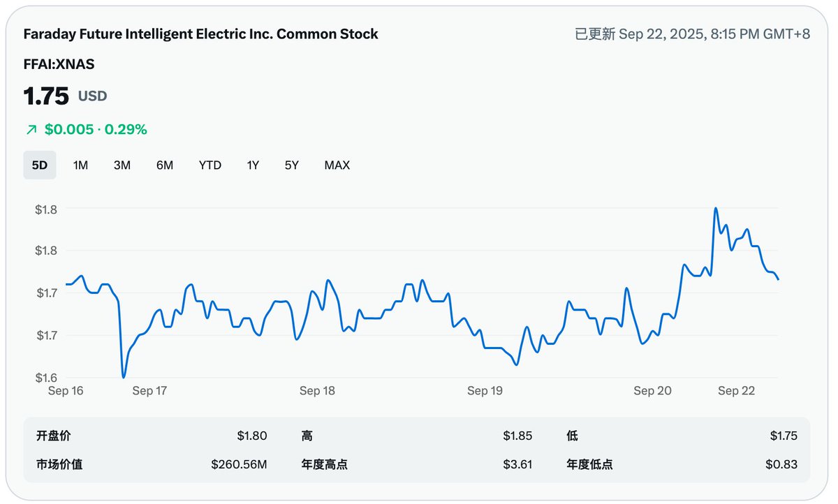
Task: Choose the MAX range tab
Action: (337, 165)
